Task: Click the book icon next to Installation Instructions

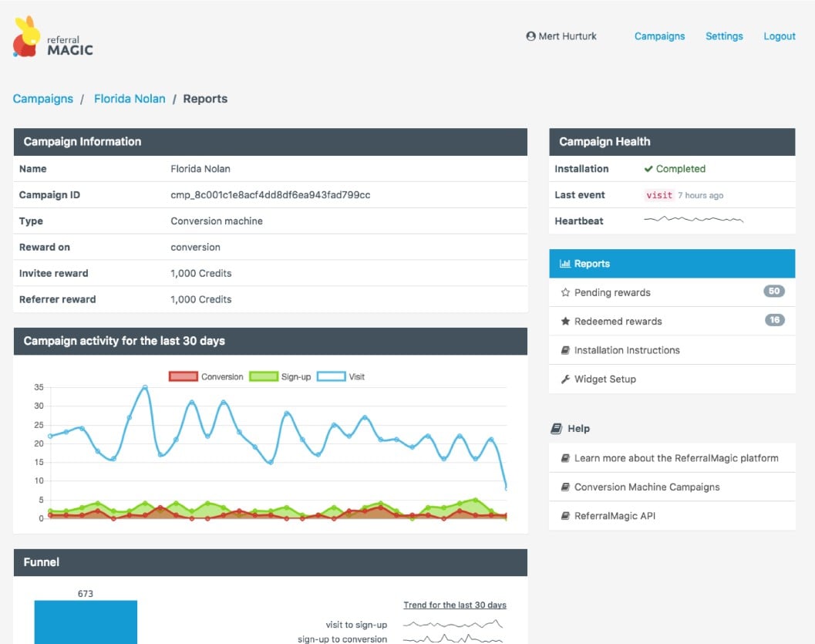Action: 565,350
